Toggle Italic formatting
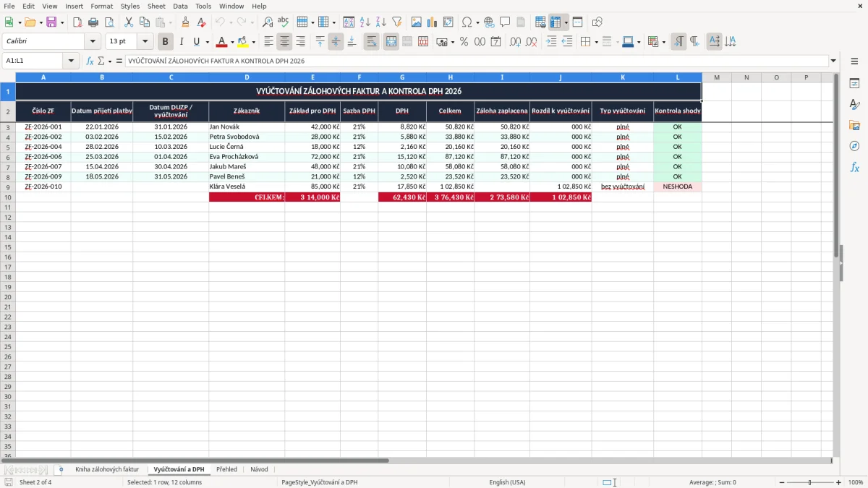Image resolution: width=868 pixels, height=488 pixels. [182, 42]
